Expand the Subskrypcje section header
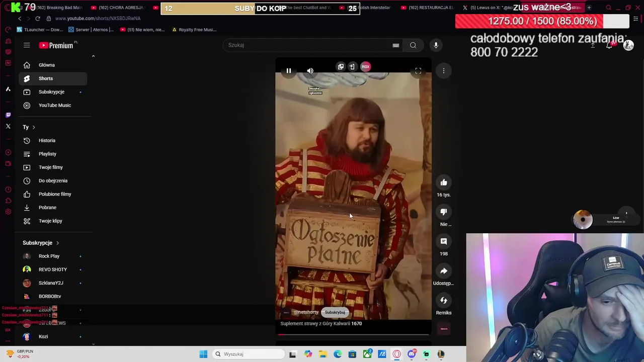The height and width of the screenshot is (362, 644). coord(41,243)
